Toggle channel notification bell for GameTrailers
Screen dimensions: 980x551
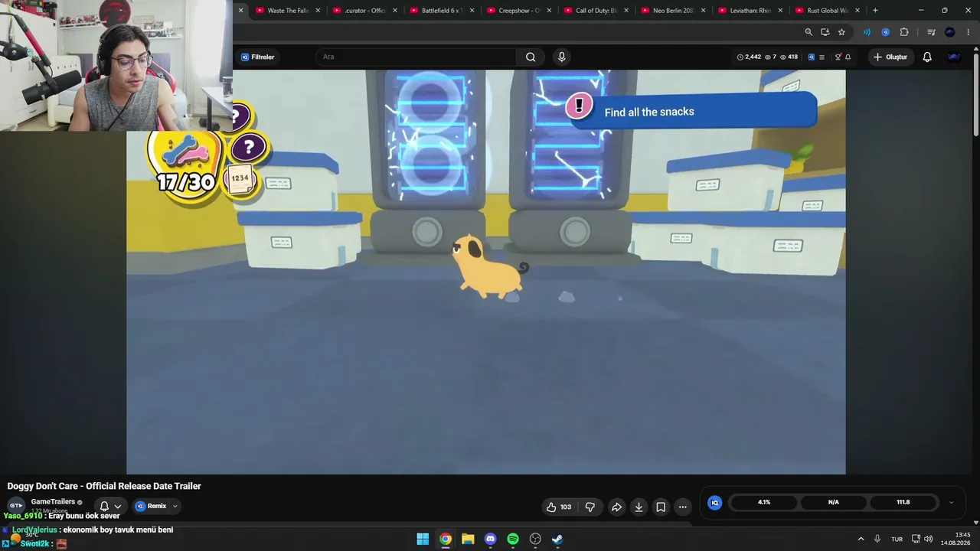tap(105, 506)
